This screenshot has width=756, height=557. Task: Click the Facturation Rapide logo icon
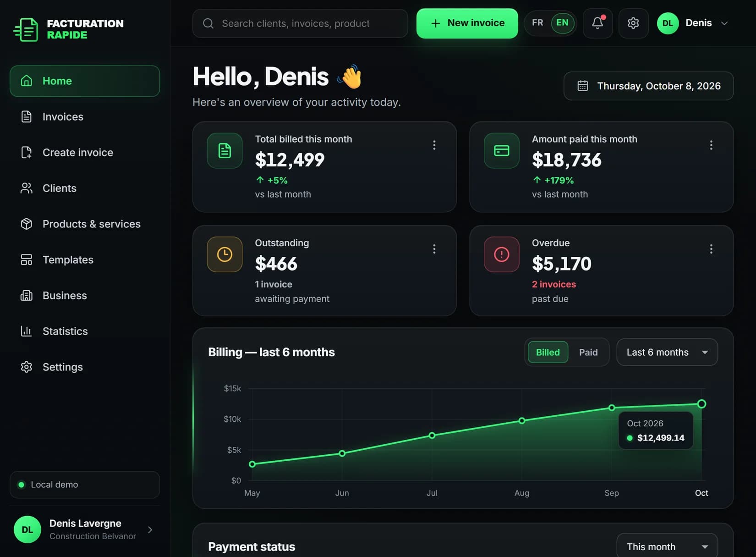point(26,29)
